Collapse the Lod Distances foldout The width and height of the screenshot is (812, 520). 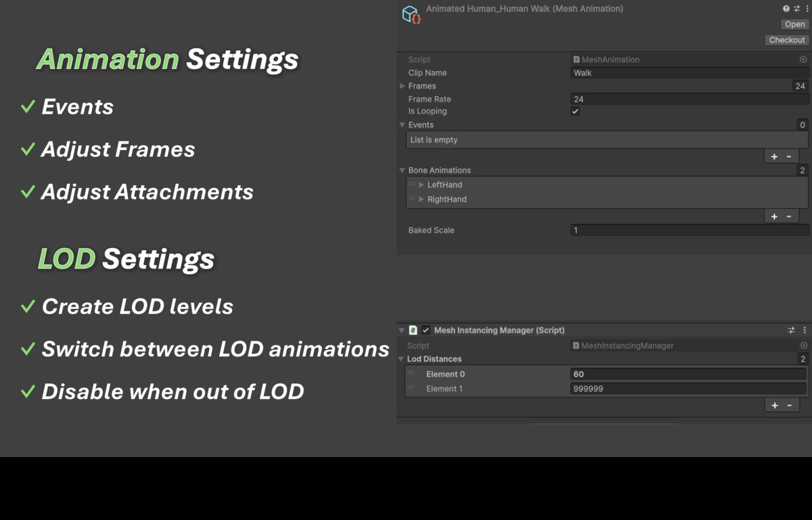401,359
